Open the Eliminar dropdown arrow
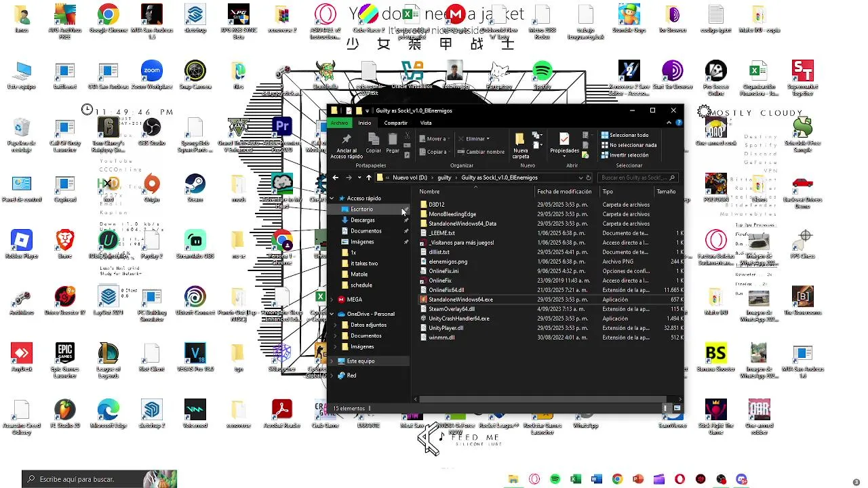The image size is (868, 488). tap(488, 139)
